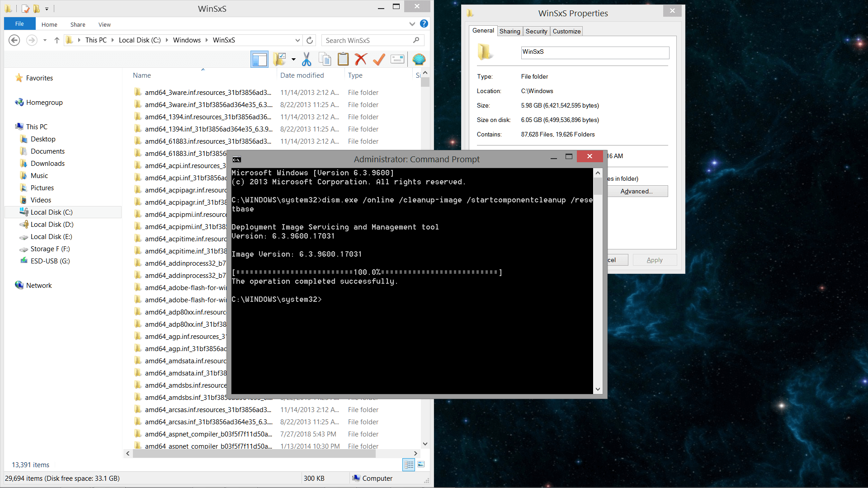Click the Cut scissors icon
The width and height of the screenshot is (868, 488).
click(307, 59)
